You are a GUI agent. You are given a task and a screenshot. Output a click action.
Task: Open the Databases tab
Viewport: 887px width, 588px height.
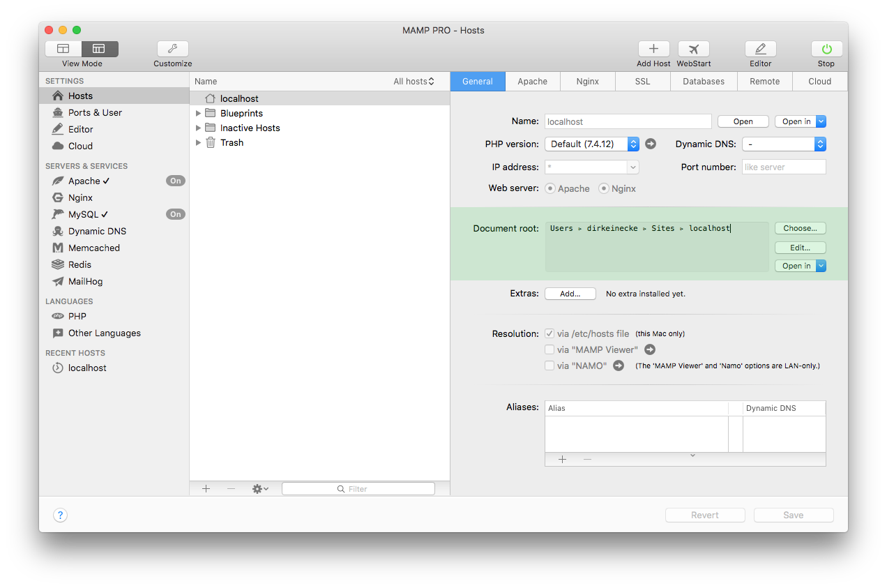pyautogui.click(x=703, y=81)
